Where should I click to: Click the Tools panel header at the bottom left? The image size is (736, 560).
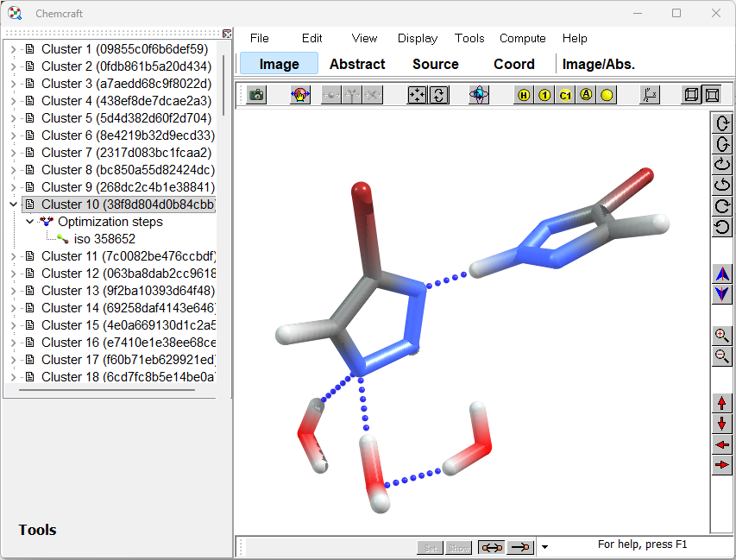tap(38, 530)
